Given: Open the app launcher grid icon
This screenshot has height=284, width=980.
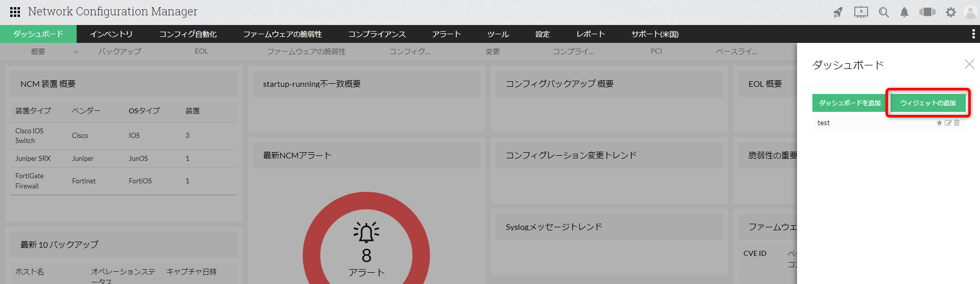Looking at the screenshot, I should coord(15,12).
